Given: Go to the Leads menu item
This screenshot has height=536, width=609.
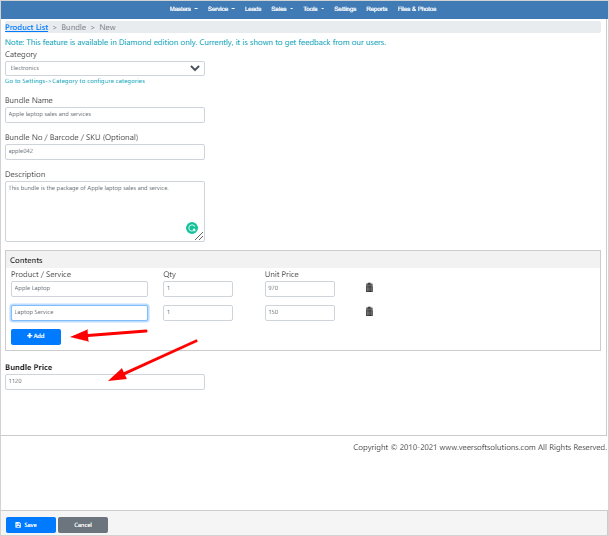Looking at the screenshot, I should pos(253,9).
